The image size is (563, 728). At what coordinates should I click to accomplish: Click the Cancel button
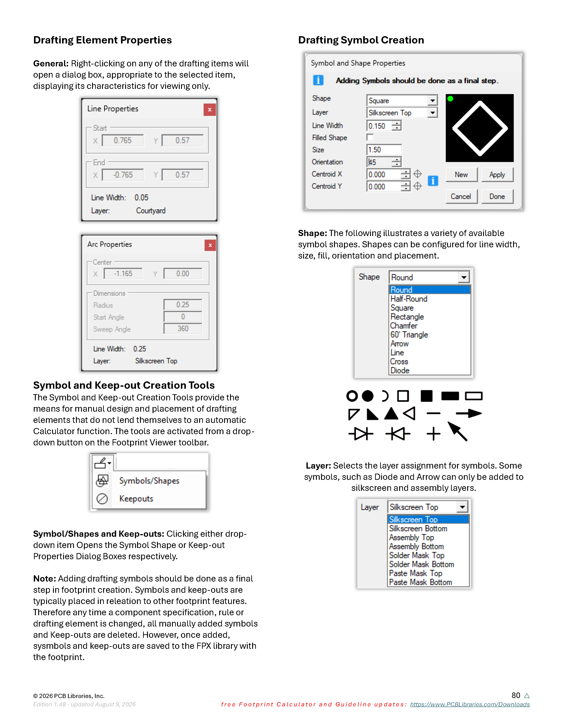point(462,197)
